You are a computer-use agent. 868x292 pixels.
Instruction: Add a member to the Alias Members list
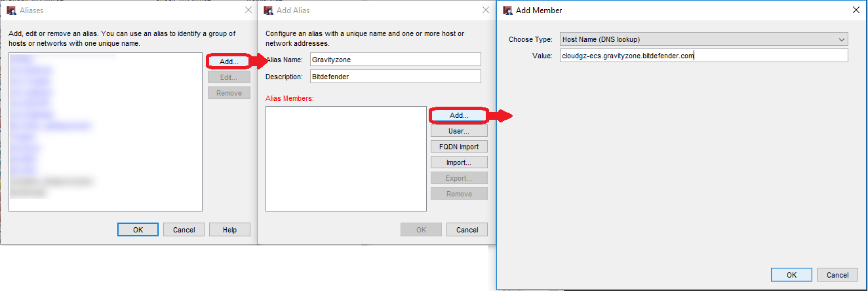pyautogui.click(x=459, y=115)
